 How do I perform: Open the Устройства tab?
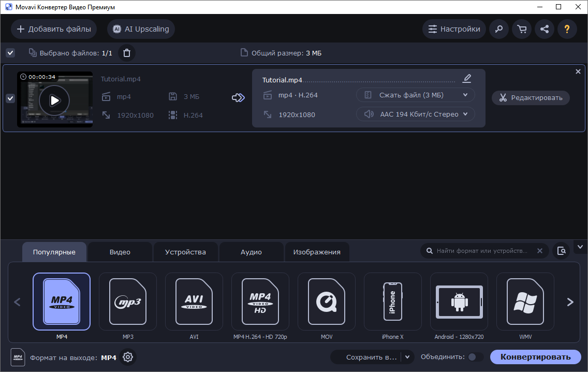185,252
